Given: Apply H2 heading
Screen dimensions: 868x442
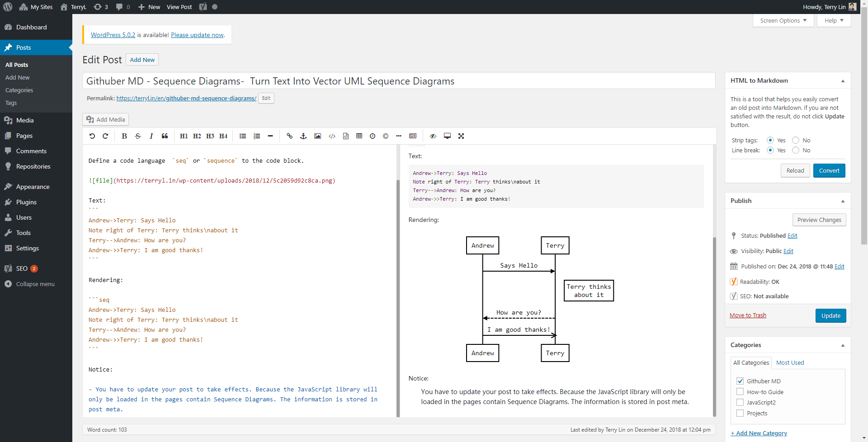Looking at the screenshot, I should [197, 136].
